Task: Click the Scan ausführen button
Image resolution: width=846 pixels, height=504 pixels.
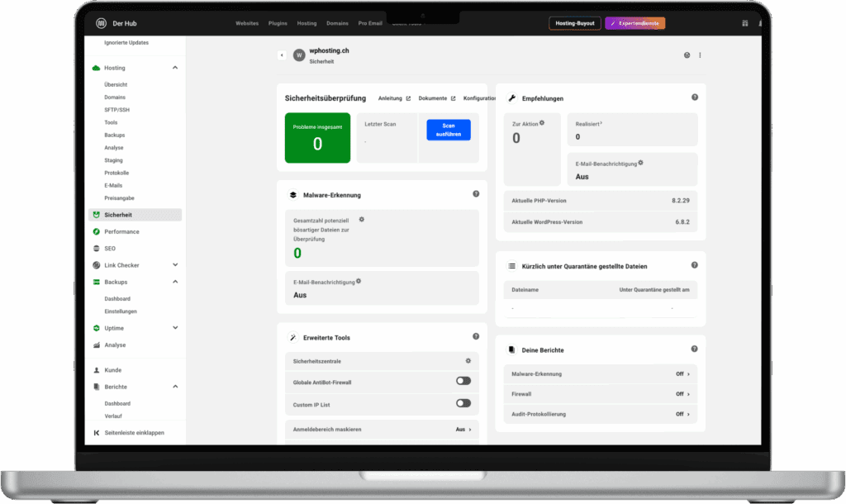Action: [448, 130]
